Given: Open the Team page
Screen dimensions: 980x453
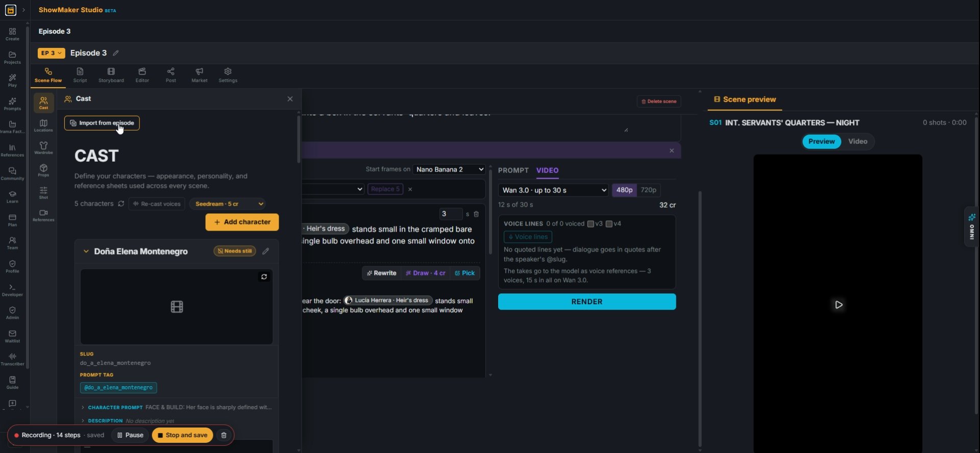Looking at the screenshot, I should click(x=12, y=243).
